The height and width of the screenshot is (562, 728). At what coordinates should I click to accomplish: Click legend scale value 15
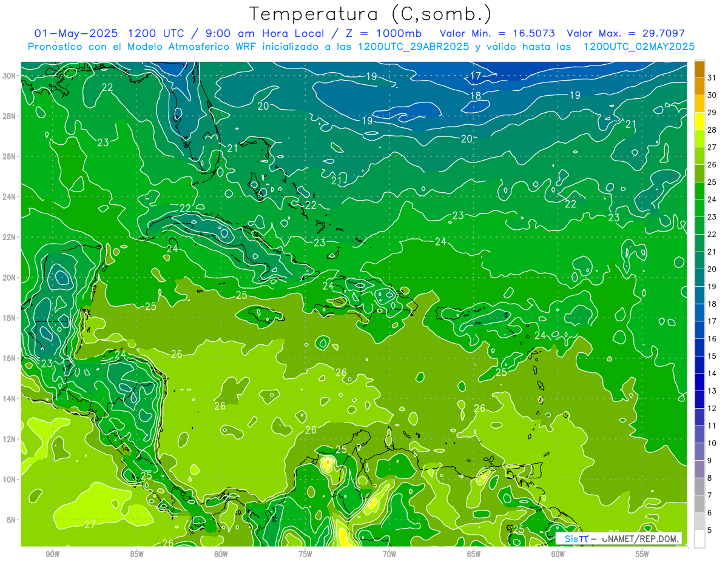coord(712,356)
